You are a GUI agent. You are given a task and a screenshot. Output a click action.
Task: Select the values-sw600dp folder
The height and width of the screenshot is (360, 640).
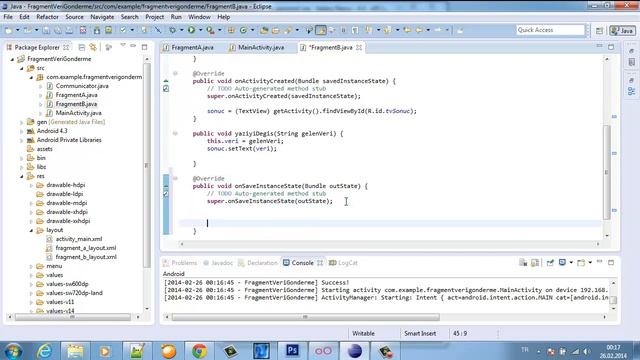(x=67, y=284)
